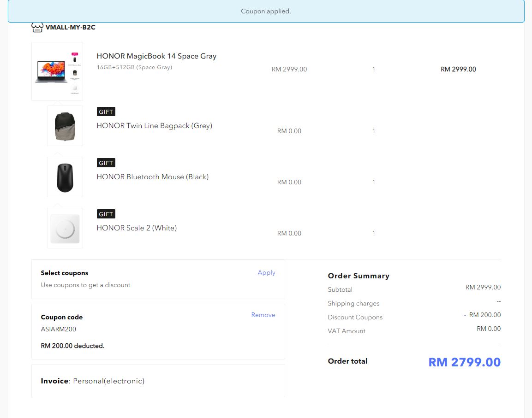
Task: Click the store icon beside VMALL-MY-B2C
Action: [x=37, y=27]
